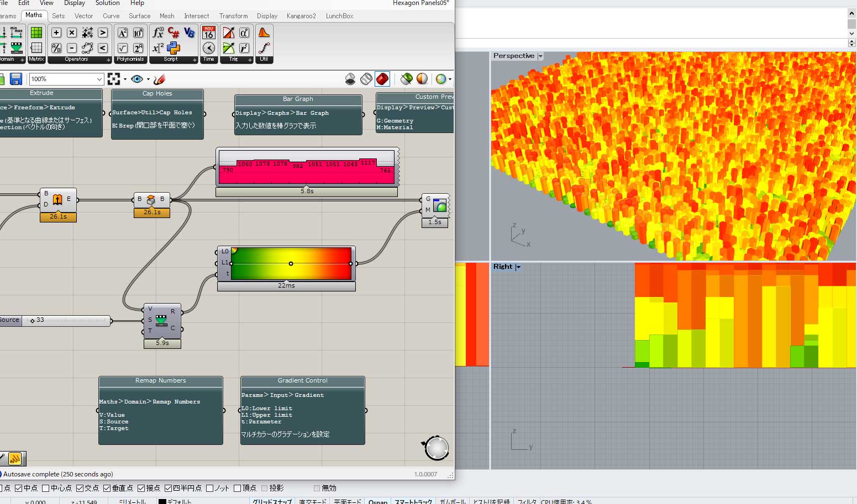This screenshot has height=504, width=857.
Task: Click the Zoom Extents canvas icon
Action: 114,79
